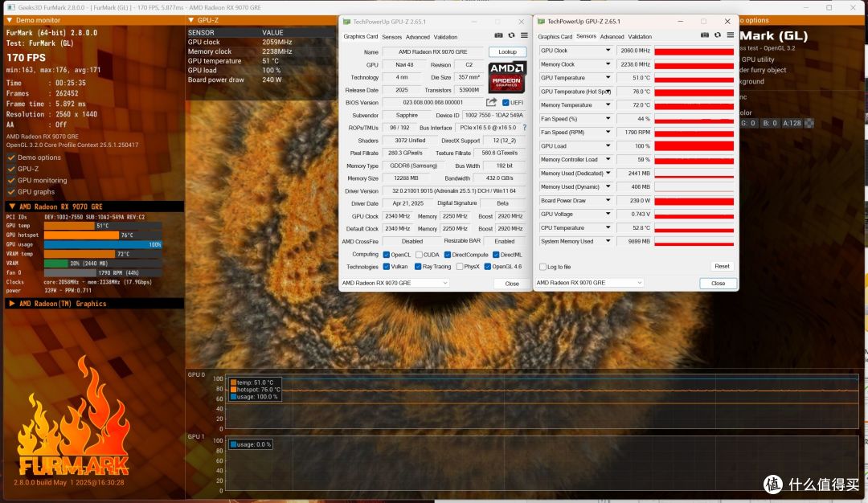Click AMD Radeon Graphics logo in GPU-Z
868x503 pixels.
[506, 77]
